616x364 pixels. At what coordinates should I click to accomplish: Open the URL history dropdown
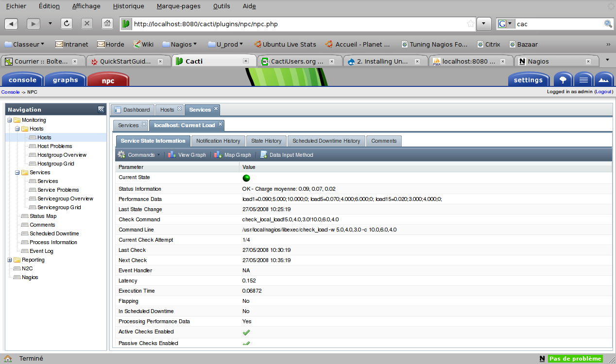click(x=484, y=24)
